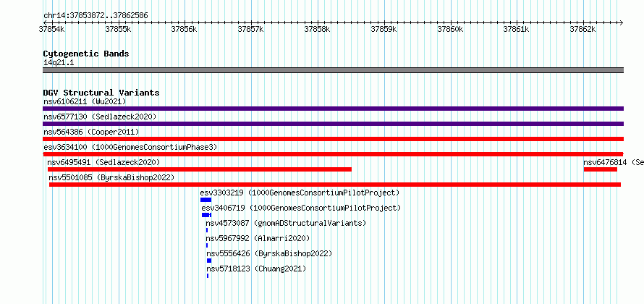Click the blue bar under esv3303219
The width and height of the screenshot is (644, 304).
[206, 200]
